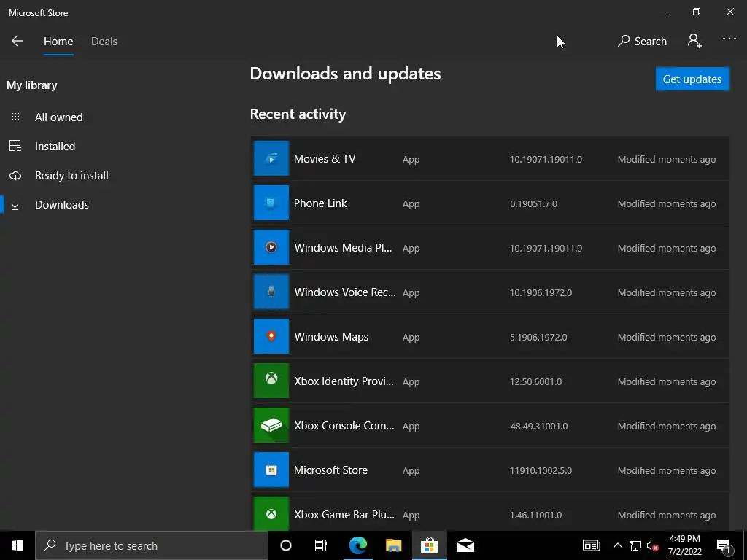Click the Microsoft Store taskbar icon
The image size is (747, 560).
pyautogui.click(x=429, y=545)
